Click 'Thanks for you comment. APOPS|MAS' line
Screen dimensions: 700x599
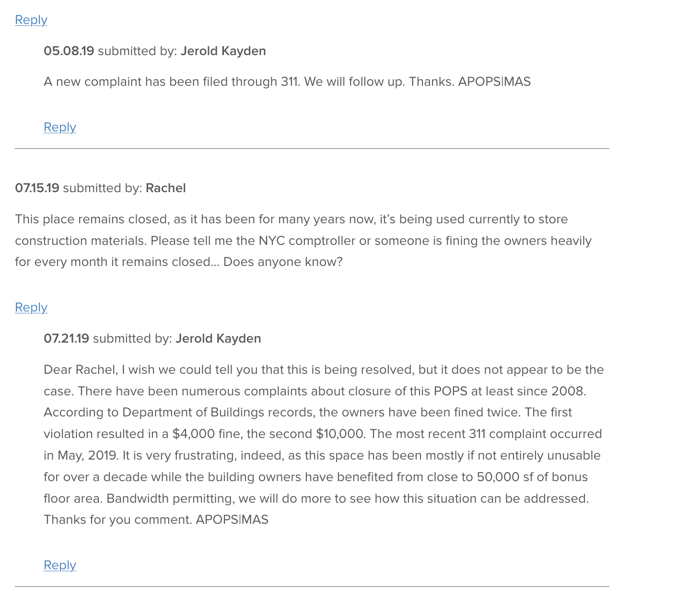(x=156, y=520)
